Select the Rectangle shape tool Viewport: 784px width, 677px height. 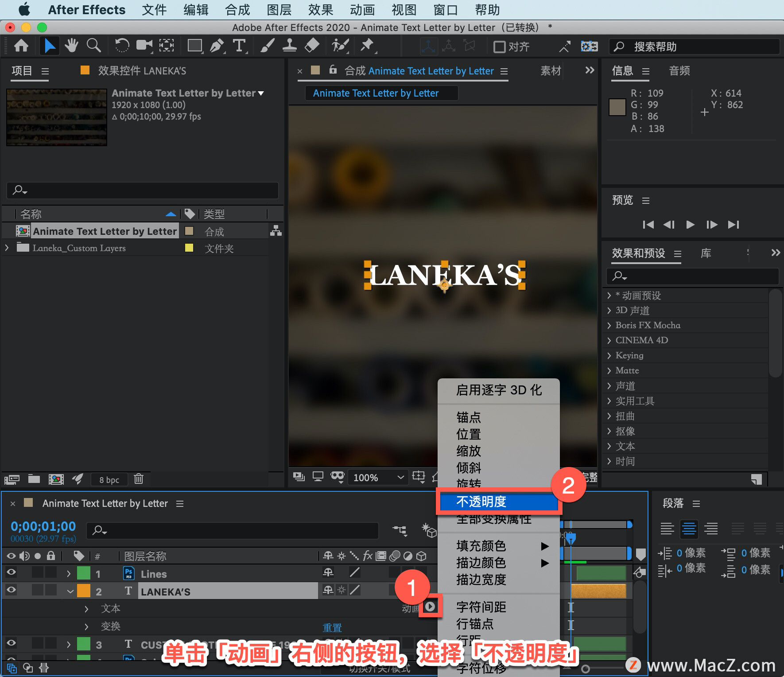(x=195, y=46)
